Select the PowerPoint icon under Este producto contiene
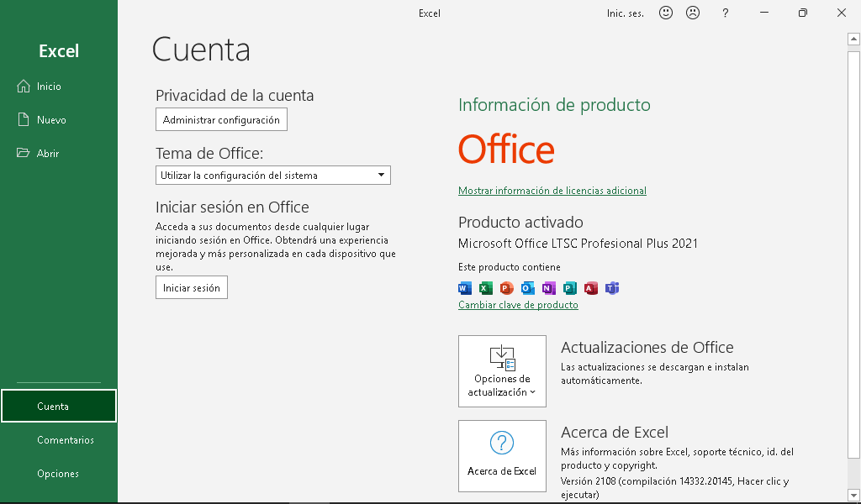861x504 pixels. [506, 288]
